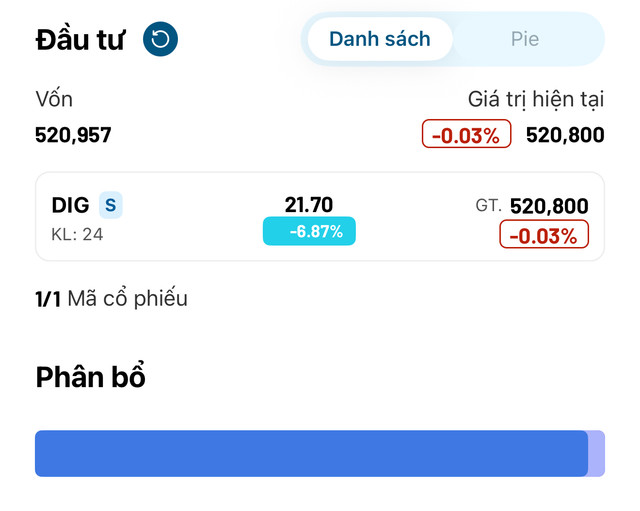640x511 pixels.
Task: Tap the -0.03% badge in DIG row
Action: [544, 234]
